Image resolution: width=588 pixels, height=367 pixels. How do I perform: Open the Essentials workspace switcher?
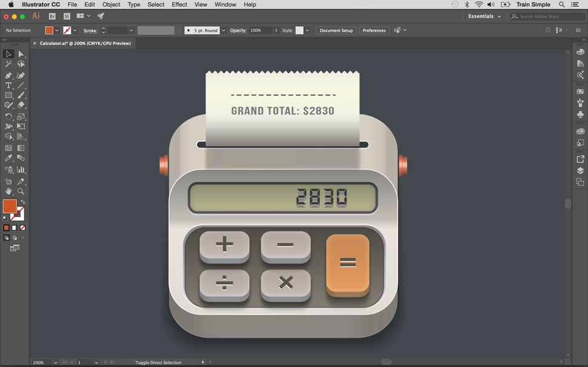coord(483,16)
